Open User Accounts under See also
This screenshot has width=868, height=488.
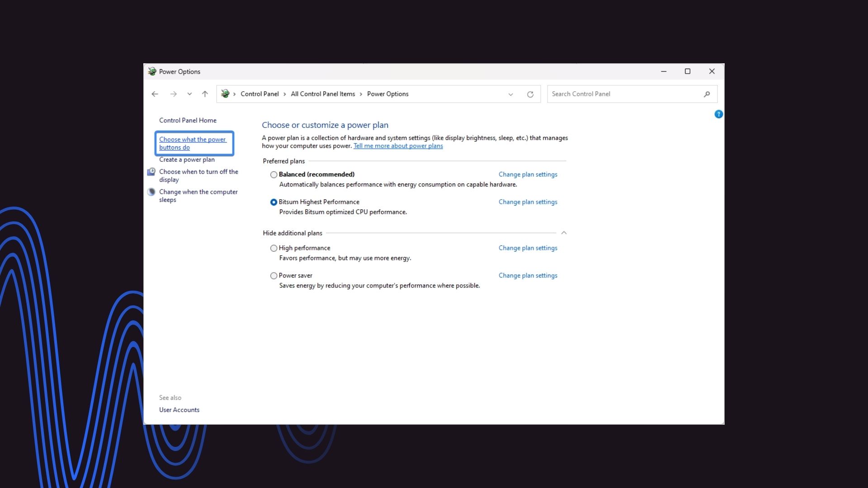pyautogui.click(x=179, y=410)
